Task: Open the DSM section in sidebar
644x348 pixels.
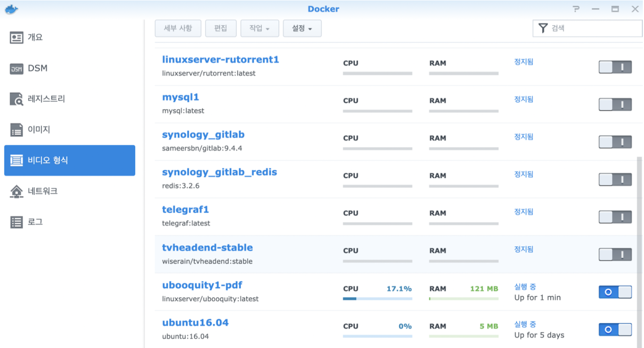Action: point(70,68)
